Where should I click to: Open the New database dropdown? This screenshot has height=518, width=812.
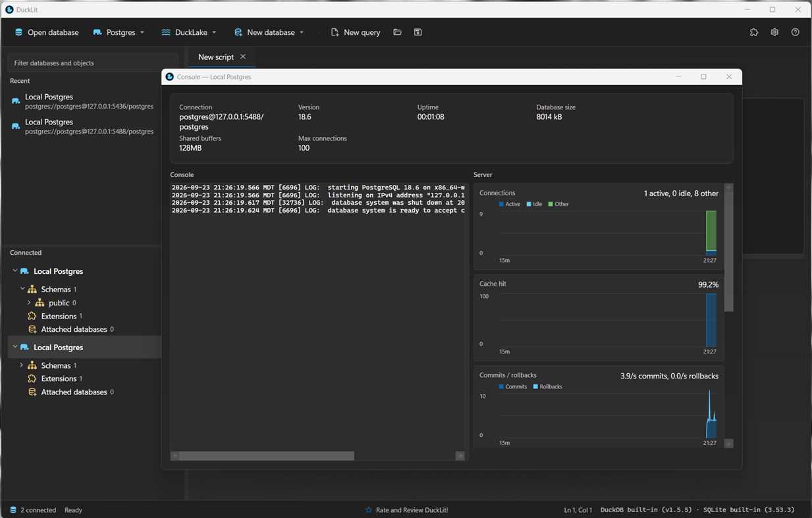pyautogui.click(x=269, y=32)
